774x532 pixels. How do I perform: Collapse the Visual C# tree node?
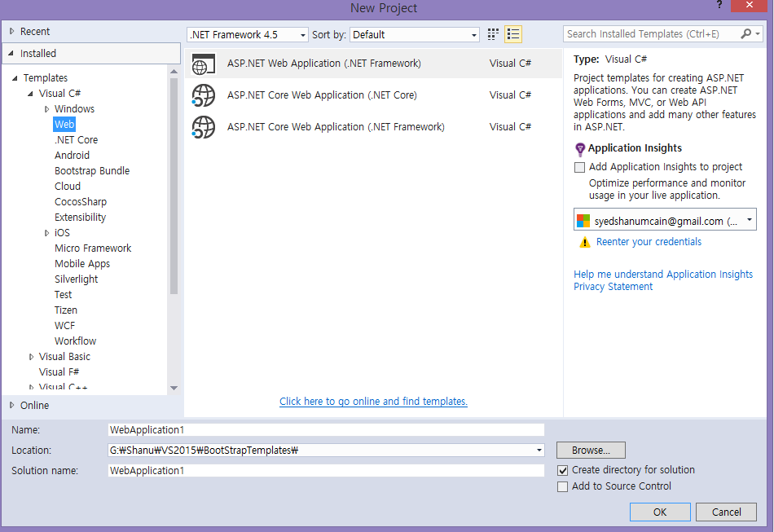31,93
